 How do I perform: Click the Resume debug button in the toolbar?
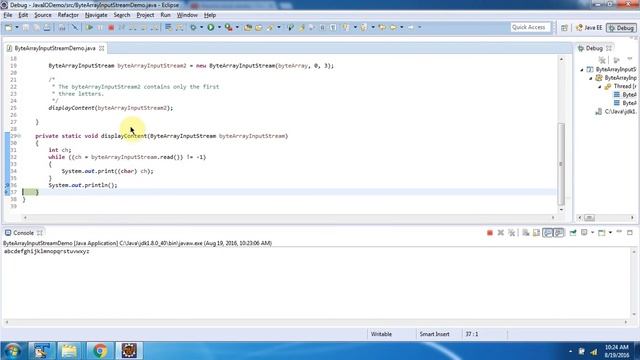(x=89, y=27)
